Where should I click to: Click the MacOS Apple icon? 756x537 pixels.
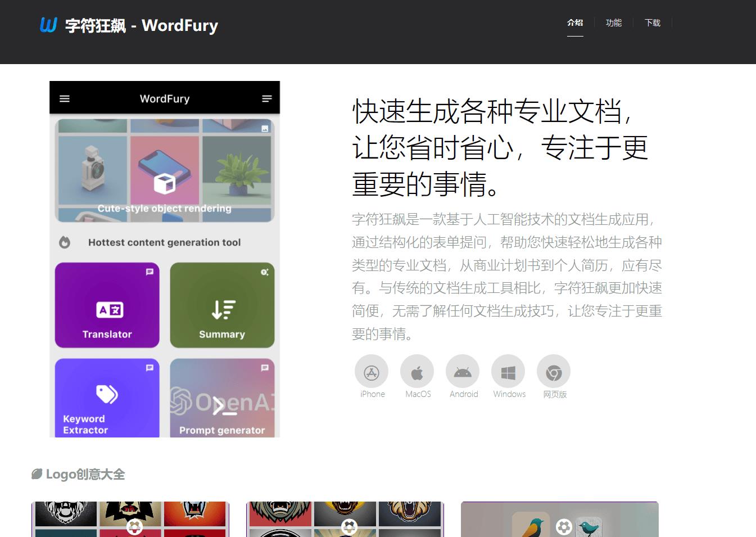point(417,372)
